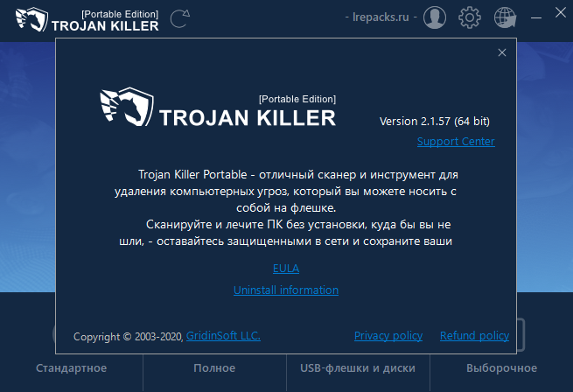Open the Refund policy link

pos(475,336)
